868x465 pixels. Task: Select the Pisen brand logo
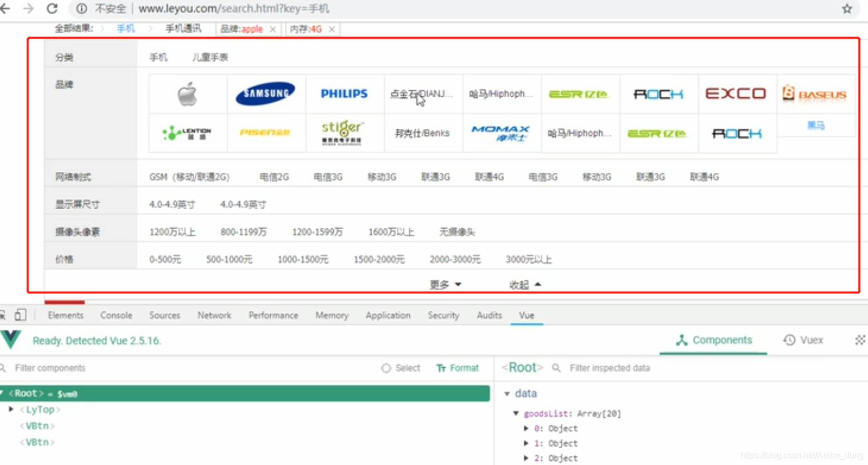(x=266, y=133)
